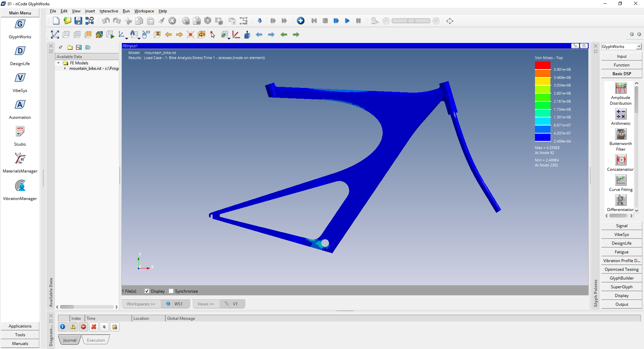
Task: Click the blue cube with up arrow icon
Action: coord(247,35)
